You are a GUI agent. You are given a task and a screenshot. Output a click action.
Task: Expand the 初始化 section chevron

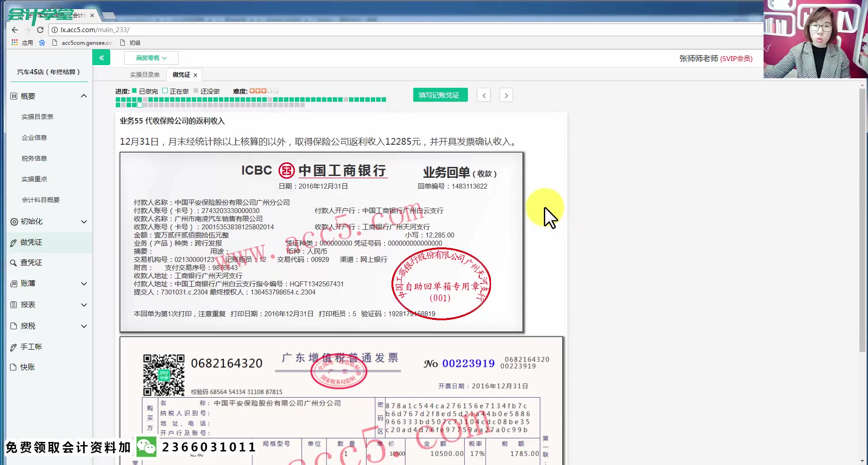click(x=84, y=222)
